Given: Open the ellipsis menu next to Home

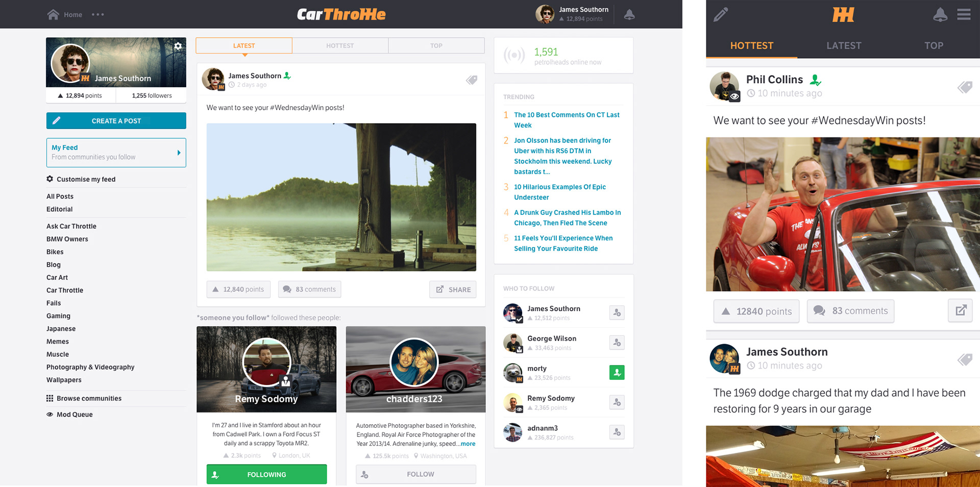Looking at the screenshot, I should (x=97, y=14).
